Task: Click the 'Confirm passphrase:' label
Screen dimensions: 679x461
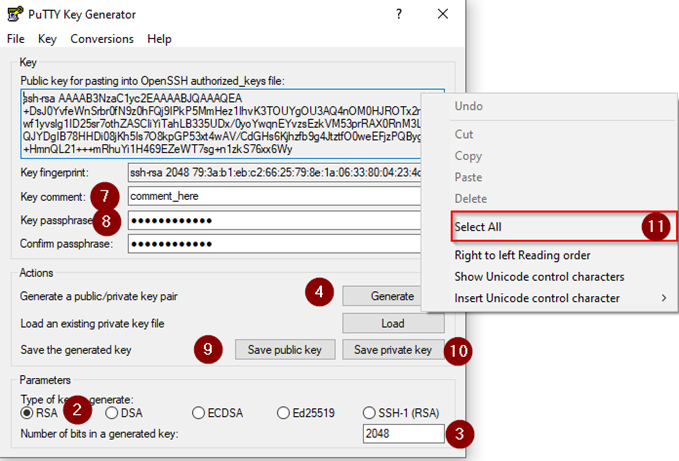Action: click(x=66, y=244)
